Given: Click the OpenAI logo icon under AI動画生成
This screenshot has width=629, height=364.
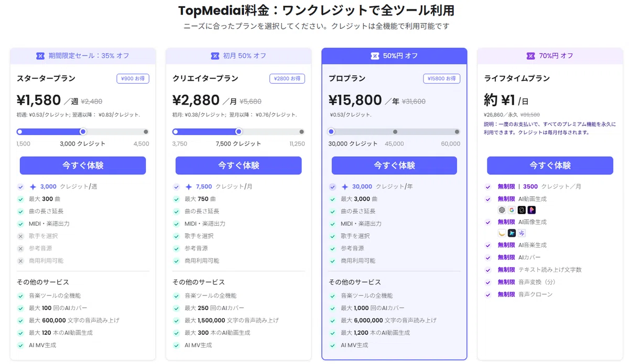Looking at the screenshot, I should [502, 210].
